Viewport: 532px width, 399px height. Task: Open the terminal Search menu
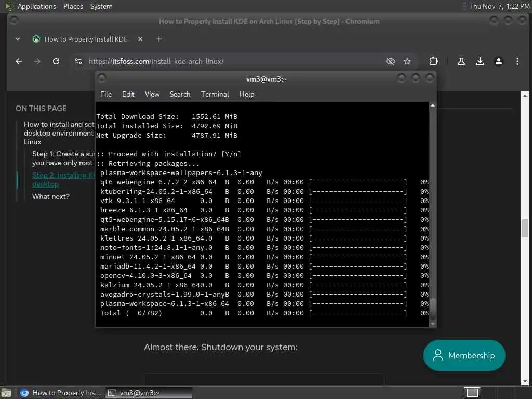tap(180, 95)
